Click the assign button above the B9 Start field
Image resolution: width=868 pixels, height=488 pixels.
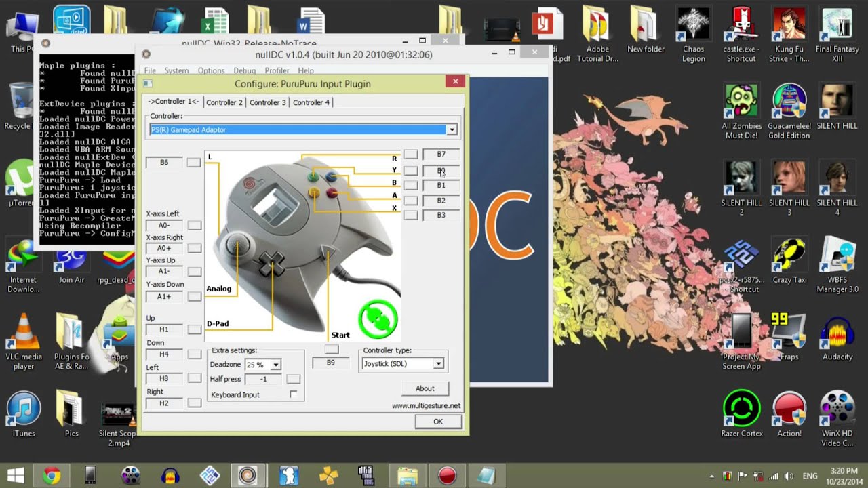[331, 349]
